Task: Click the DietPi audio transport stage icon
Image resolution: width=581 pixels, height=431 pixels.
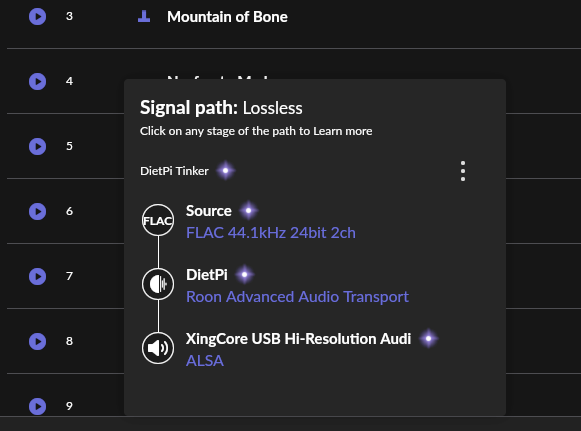Action: tap(158, 284)
